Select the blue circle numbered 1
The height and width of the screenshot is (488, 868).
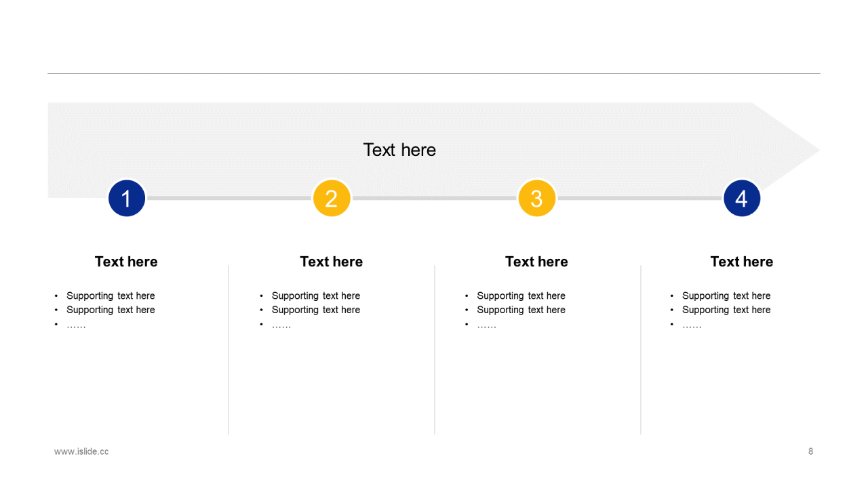pyautogui.click(x=127, y=199)
